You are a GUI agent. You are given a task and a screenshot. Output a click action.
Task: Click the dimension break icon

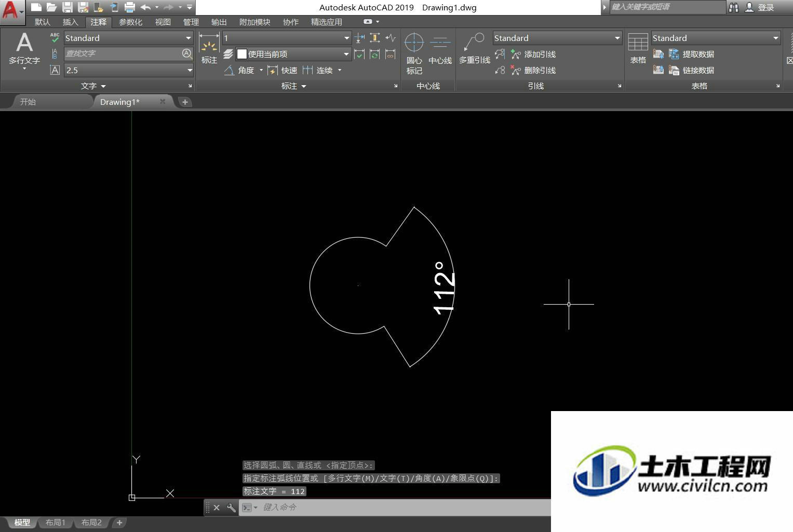pos(359,37)
